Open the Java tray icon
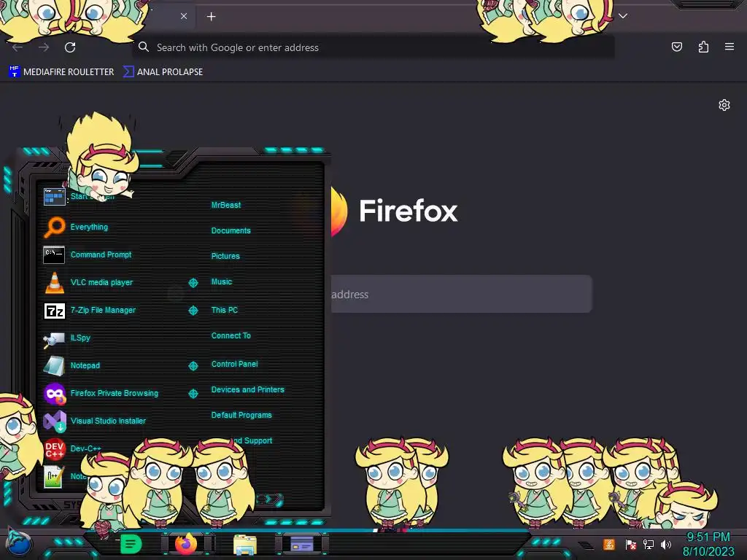 609,544
